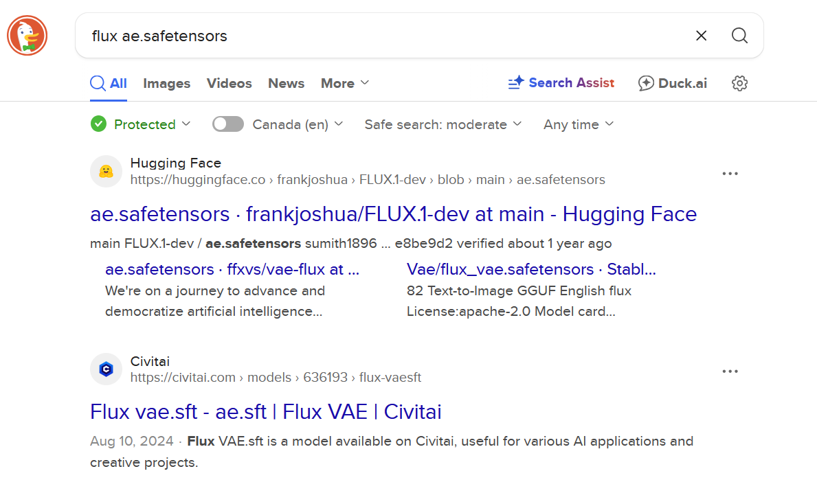Screen dimensions: 817x504
Task: Open the Duck.ai chat button
Action: [672, 84]
